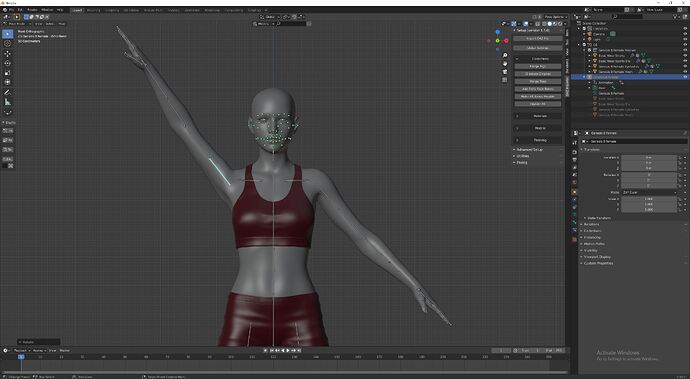
Task: Toggle visibility of the selected highlighted outliner row
Action: click(x=685, y=77)
